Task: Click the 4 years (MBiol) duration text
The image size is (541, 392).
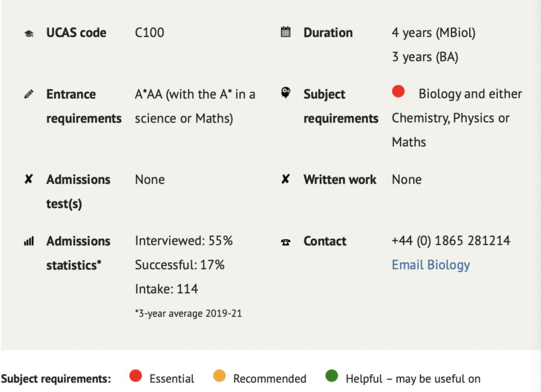Action: [x=433, y=33]
